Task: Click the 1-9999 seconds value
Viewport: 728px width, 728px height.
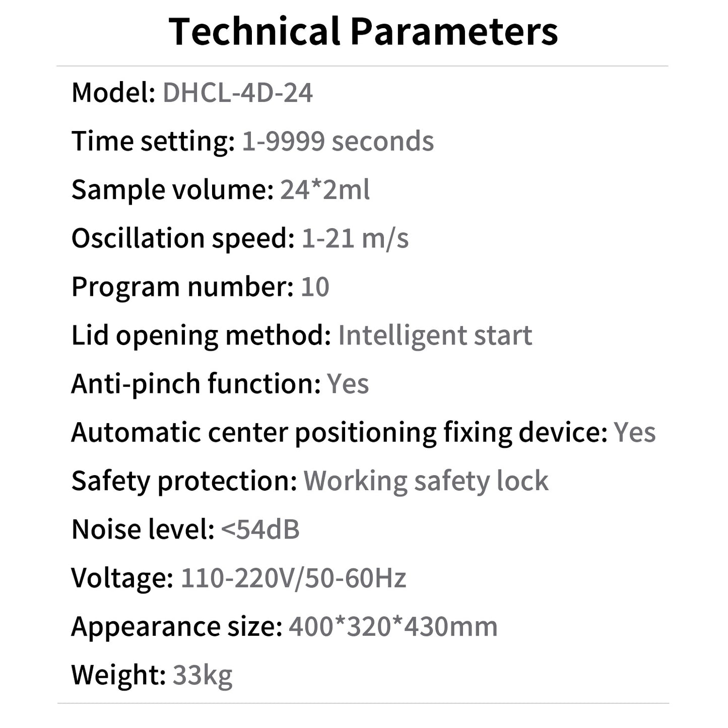Action: [338, 141]
